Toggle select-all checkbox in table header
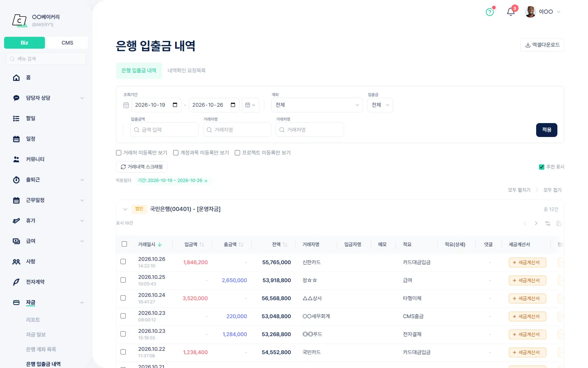The height and width of the screenshot is (368, 588). tap(125, 244)
